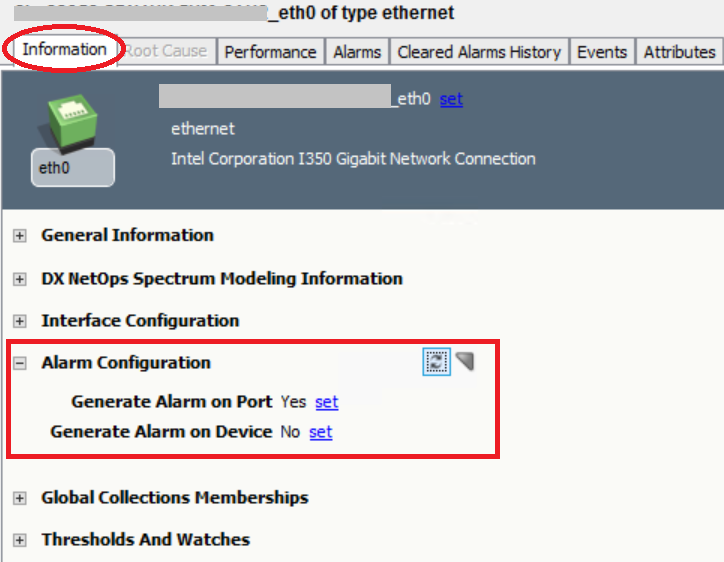Expand the General Information section
This screenshot has height=562, width=724.
(x=19, y=236)
